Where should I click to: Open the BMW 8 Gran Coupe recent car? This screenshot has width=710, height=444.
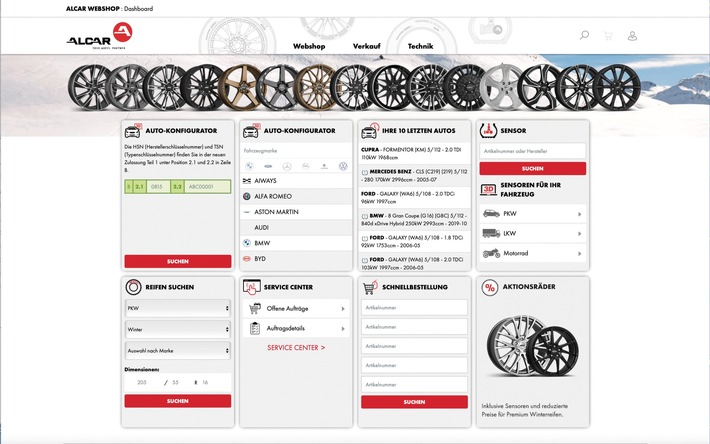tap(414, 220)
